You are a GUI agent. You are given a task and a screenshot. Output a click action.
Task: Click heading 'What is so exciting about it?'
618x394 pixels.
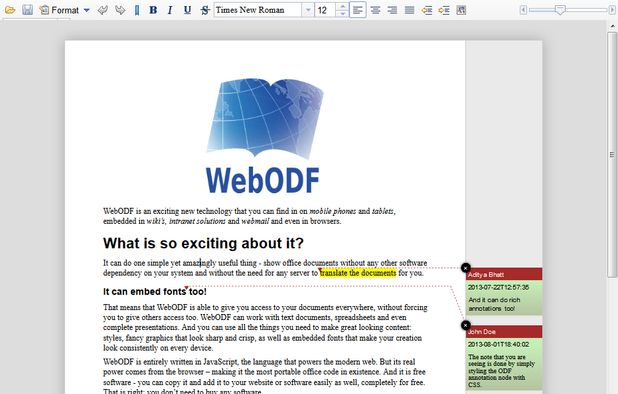coord(203,243)
